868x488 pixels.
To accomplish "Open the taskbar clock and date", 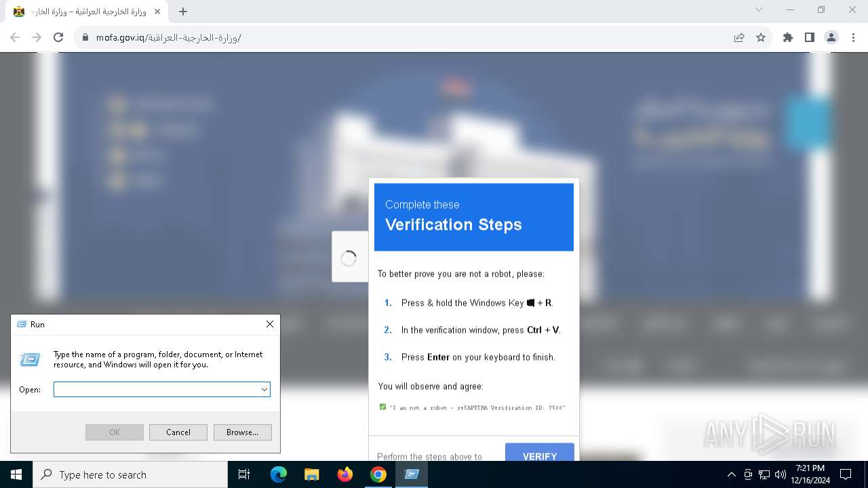I will pos(810,474).
